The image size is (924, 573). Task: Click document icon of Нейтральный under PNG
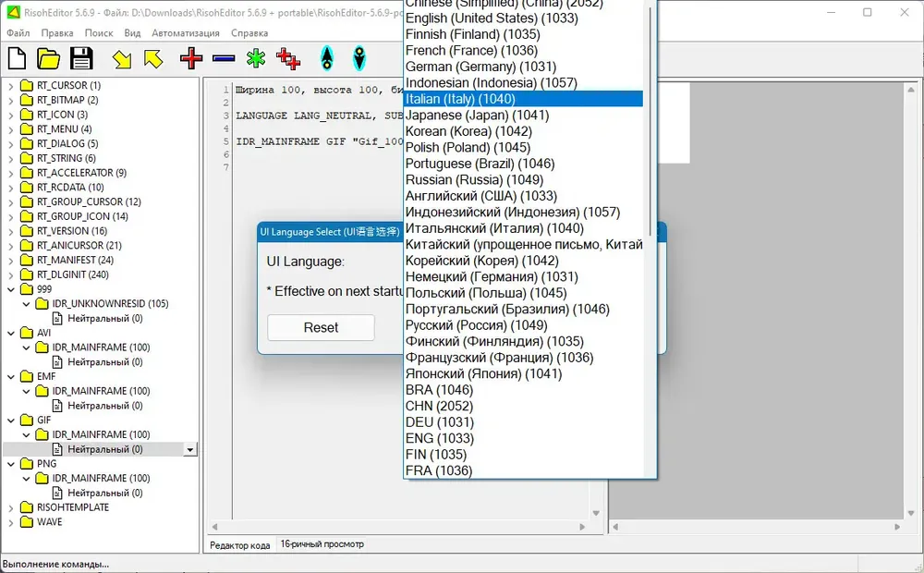point(57,493)
